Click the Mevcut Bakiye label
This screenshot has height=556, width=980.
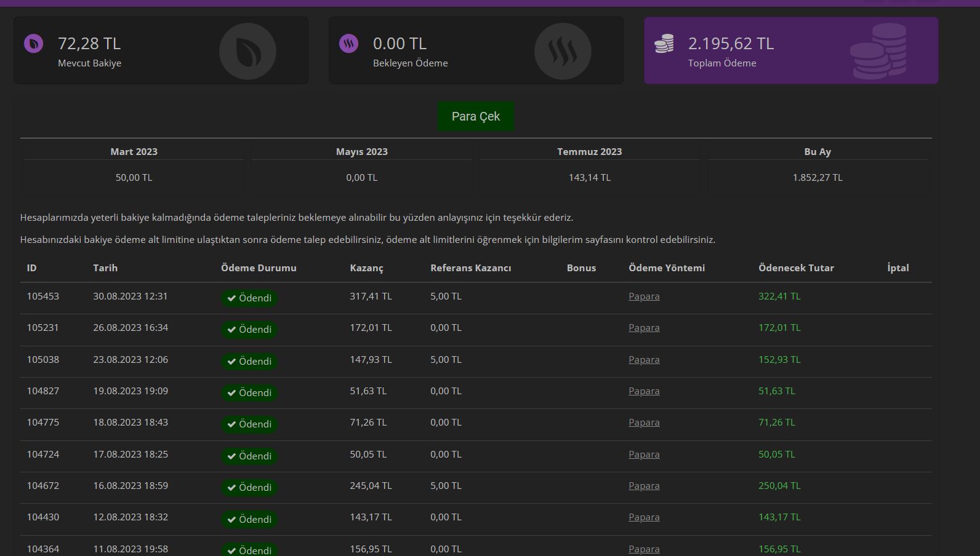point(90,63)
